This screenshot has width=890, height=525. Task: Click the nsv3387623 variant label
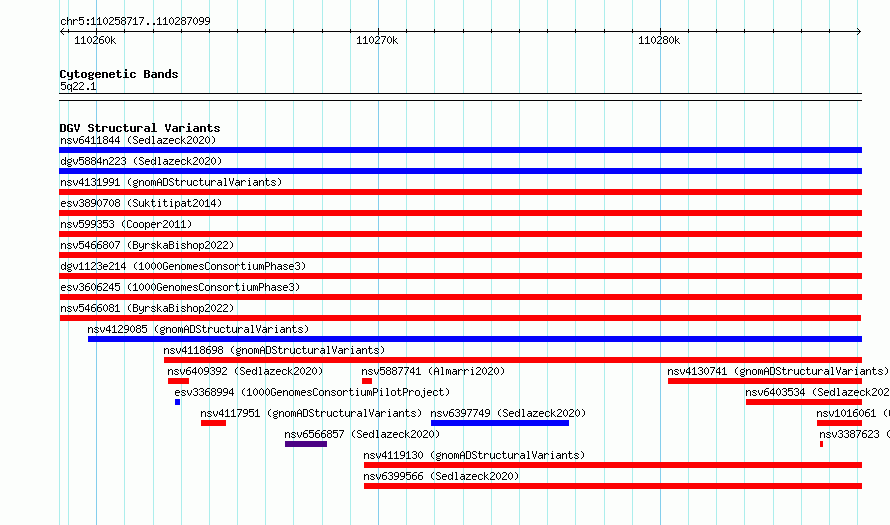coord(854,434)
